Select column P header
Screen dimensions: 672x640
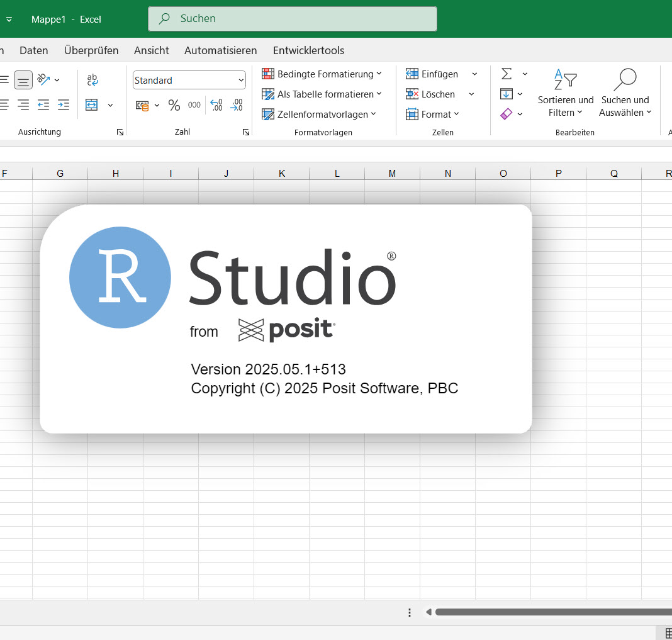coord(559,173)
